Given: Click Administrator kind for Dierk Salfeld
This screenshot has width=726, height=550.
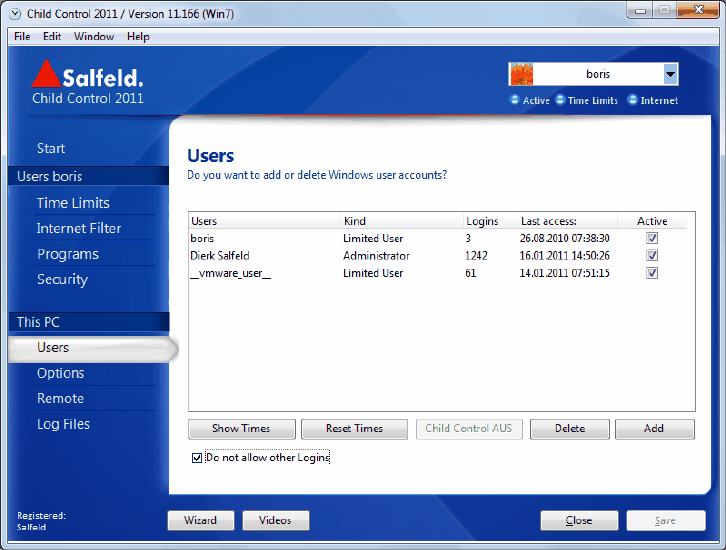Looking at the screenshot, I should [x=376, y=256].
